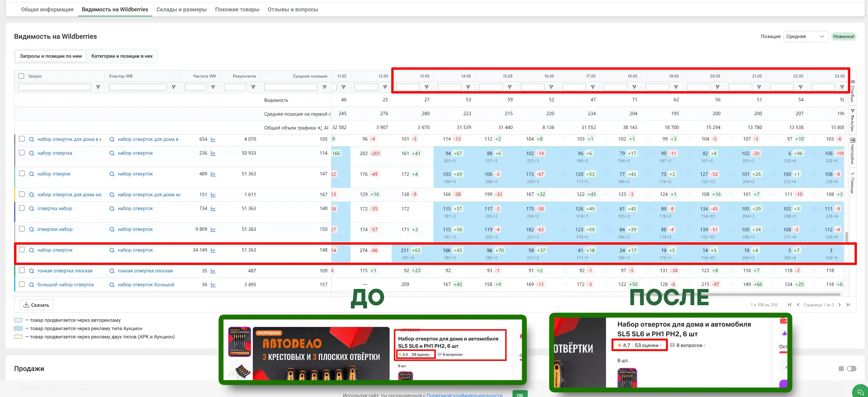Toggle the switch in the Продажи section

click(851, 369)
